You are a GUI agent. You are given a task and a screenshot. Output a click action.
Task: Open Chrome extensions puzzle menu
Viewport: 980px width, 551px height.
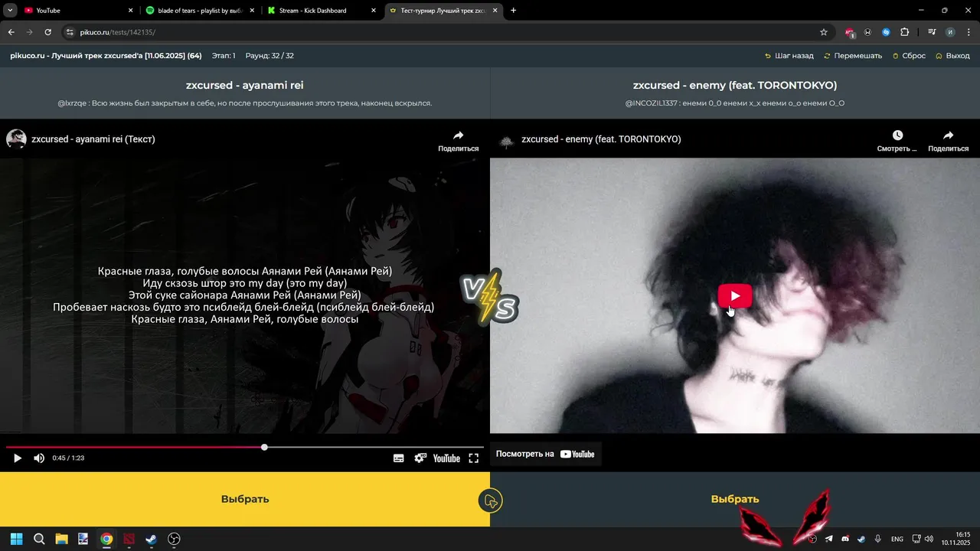[x=904, y=32]
